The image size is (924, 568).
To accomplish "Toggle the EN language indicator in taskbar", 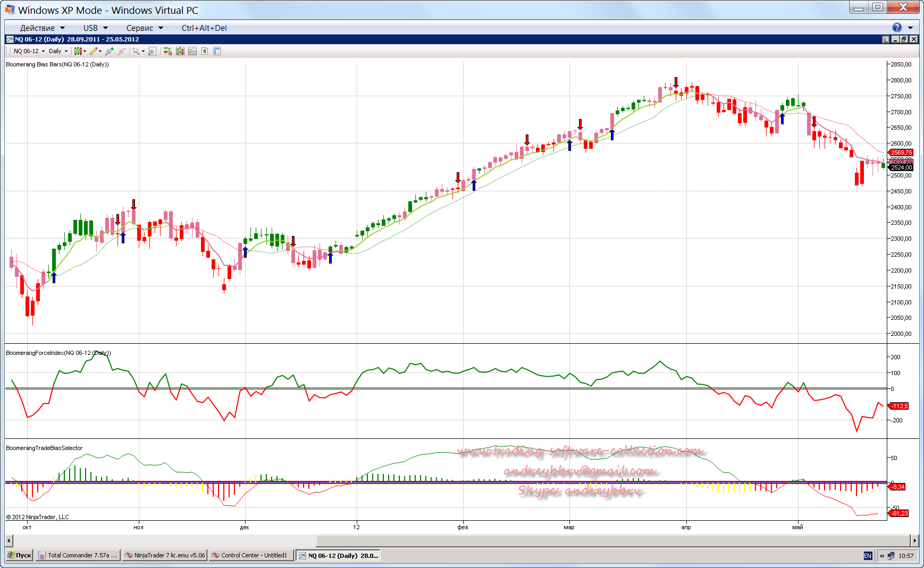I will 868,556.
